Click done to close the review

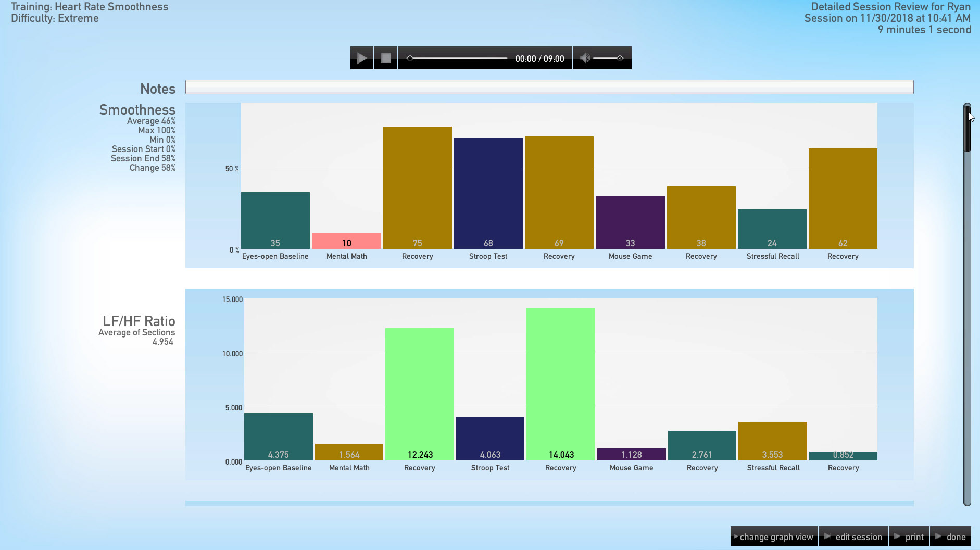pos(951,536)
